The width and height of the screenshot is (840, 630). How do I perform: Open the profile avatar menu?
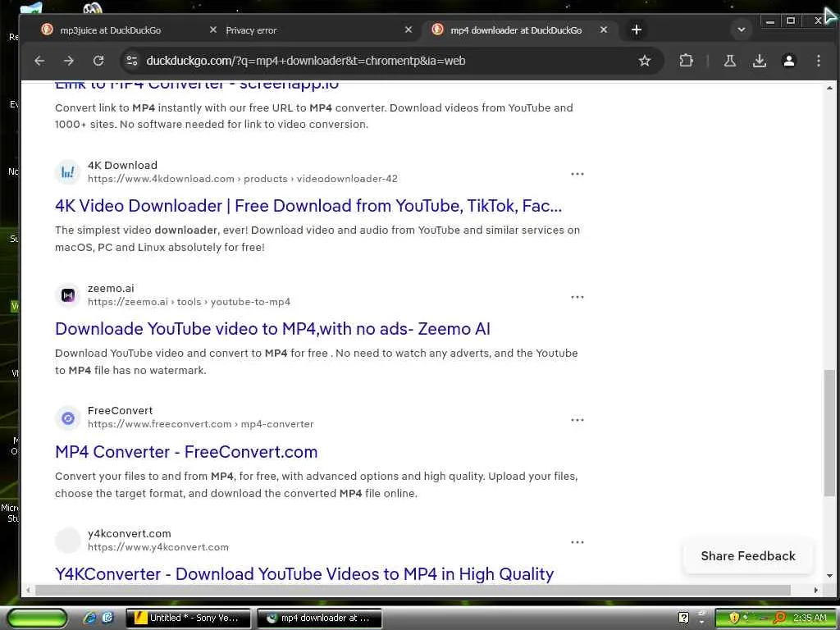point(788,61)
